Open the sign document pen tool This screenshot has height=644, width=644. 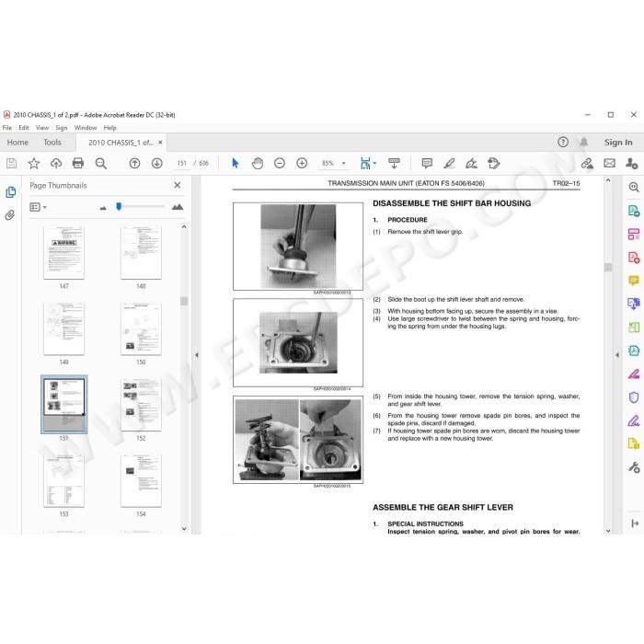[471, 164]
